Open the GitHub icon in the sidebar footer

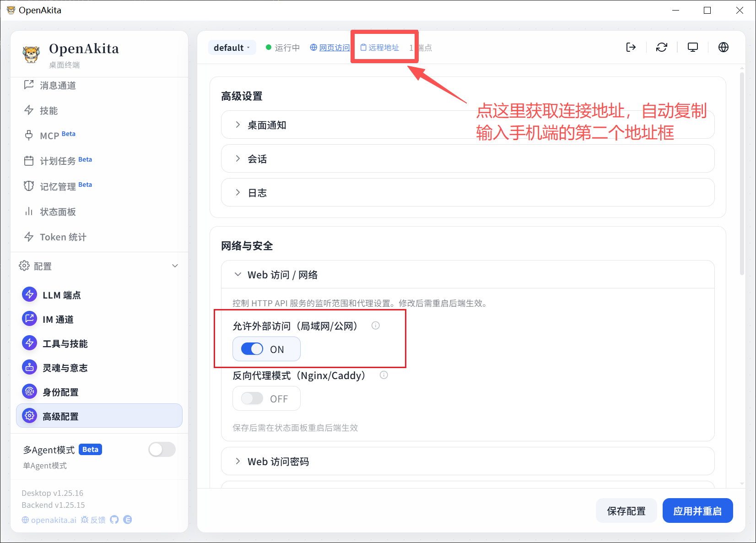114,520
